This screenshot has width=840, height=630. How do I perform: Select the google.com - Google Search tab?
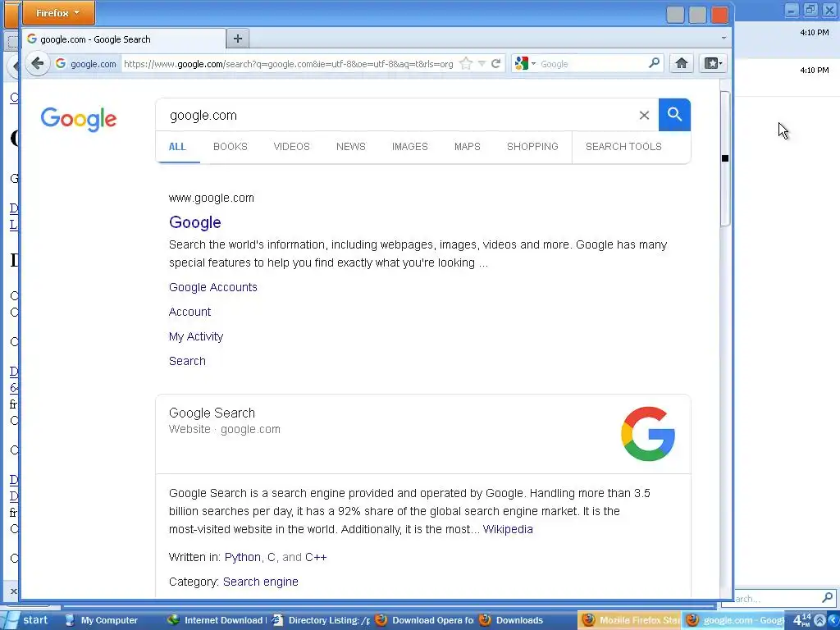pyautogui.click(x=125, y=39)
